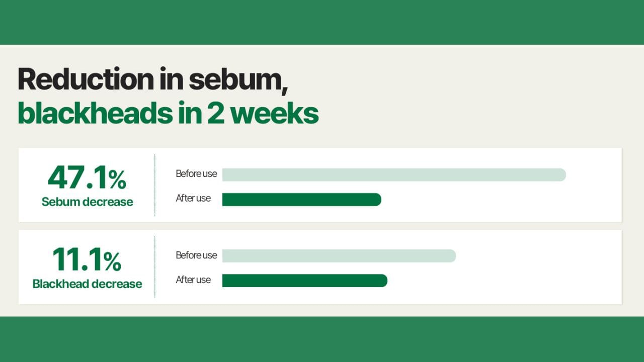Select the 'Blackhead decrease' label
This screenshot has height=362, width=644.
click(87, 284)
